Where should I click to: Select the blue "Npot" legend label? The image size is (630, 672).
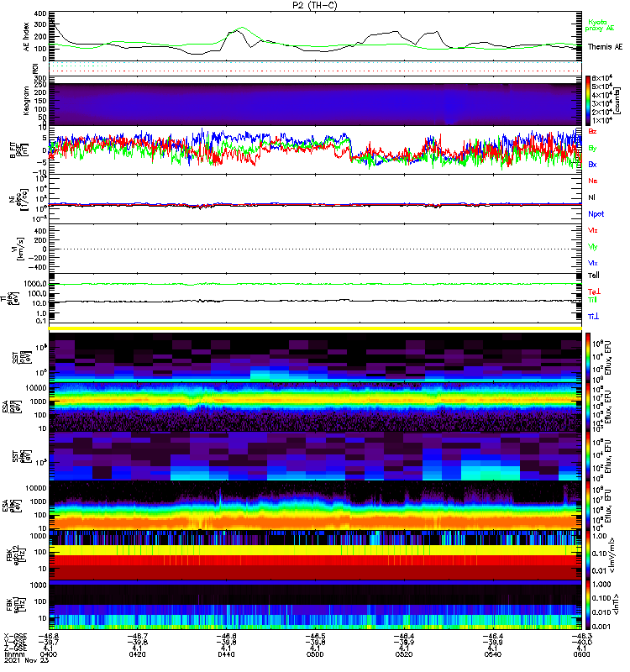(x=596, y=214)
